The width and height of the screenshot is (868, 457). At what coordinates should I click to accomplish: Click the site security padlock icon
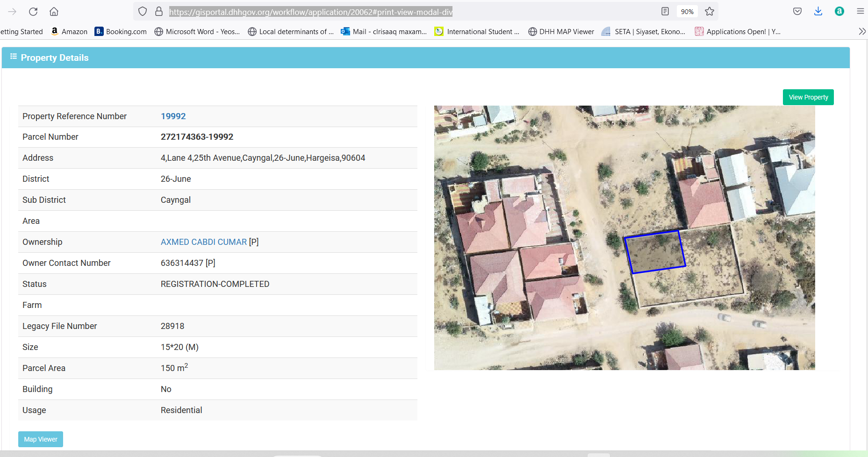click(x=159, y=12)
